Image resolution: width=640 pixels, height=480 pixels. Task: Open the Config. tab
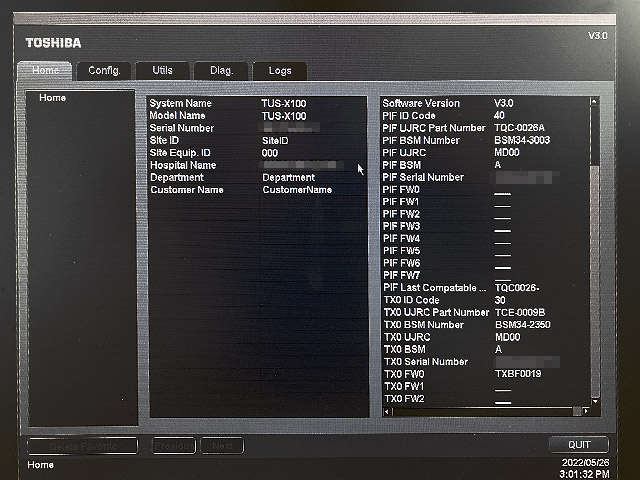[104, 71]
